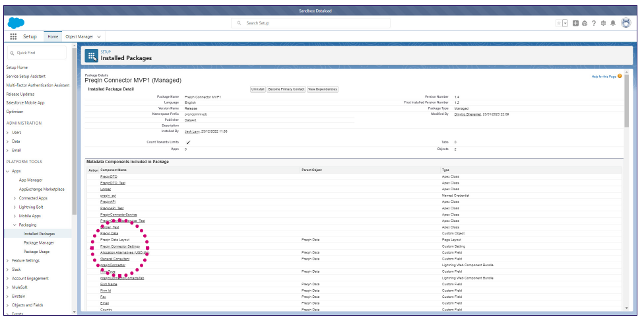Expand the Feature Settings section

pos(8,261)
